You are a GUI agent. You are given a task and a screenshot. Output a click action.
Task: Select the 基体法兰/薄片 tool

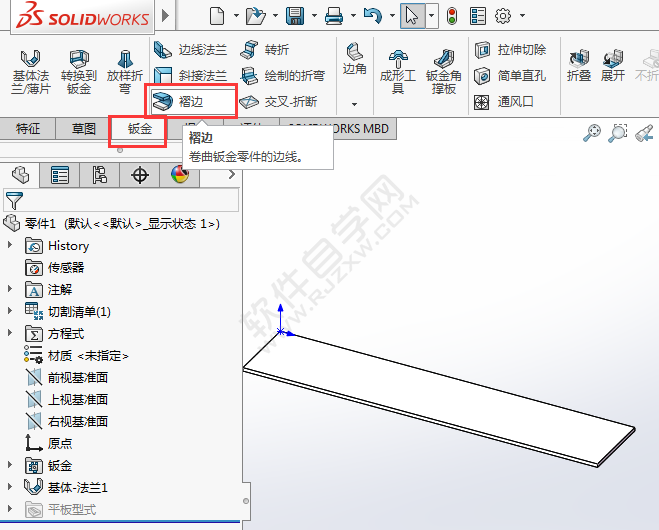[31, 71]
